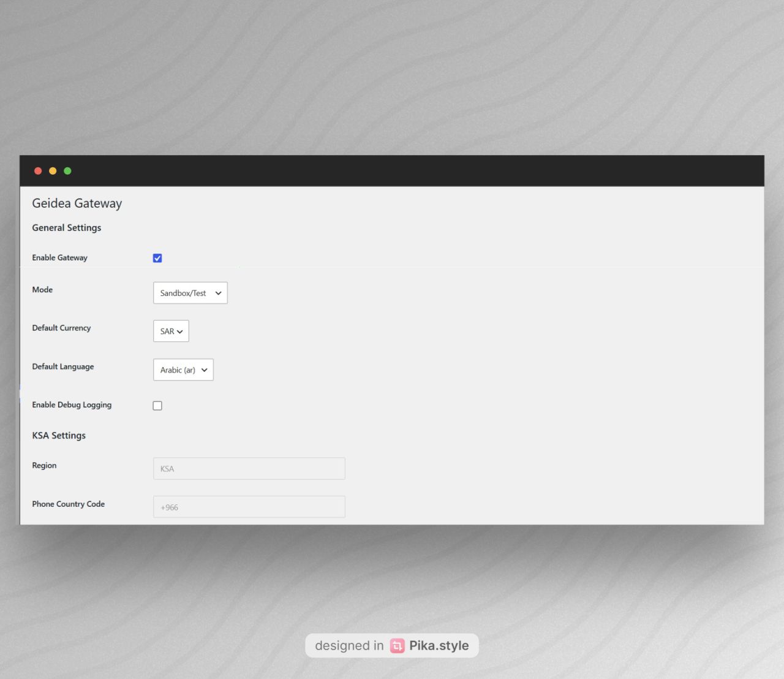Open the Mode dropdown showing Sandbox/Test
Viewport: 784px width, 679px height.
(x=190, y=293)
